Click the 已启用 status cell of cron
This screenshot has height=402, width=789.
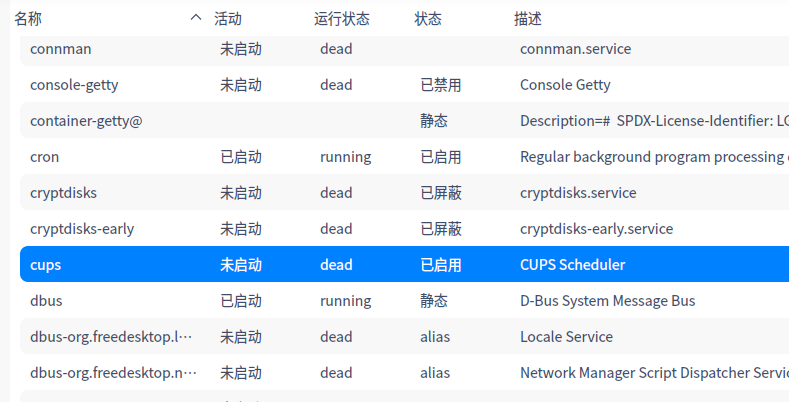point(440,157)
